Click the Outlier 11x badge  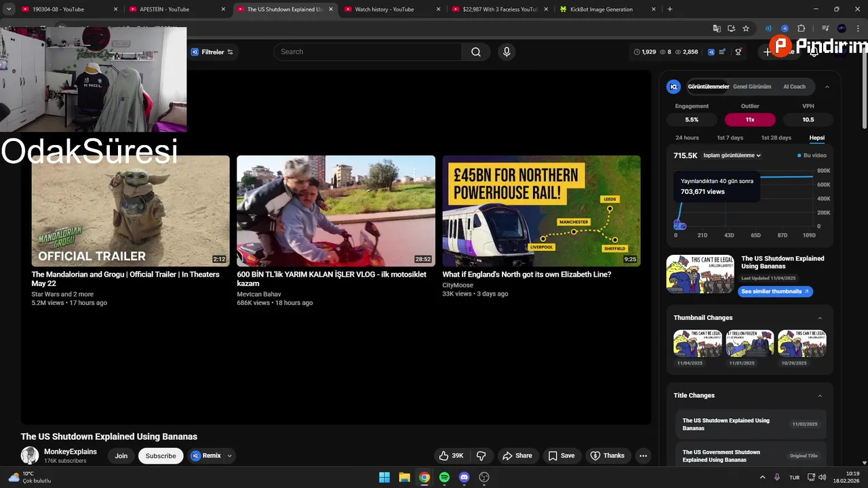tap(750, 119)
